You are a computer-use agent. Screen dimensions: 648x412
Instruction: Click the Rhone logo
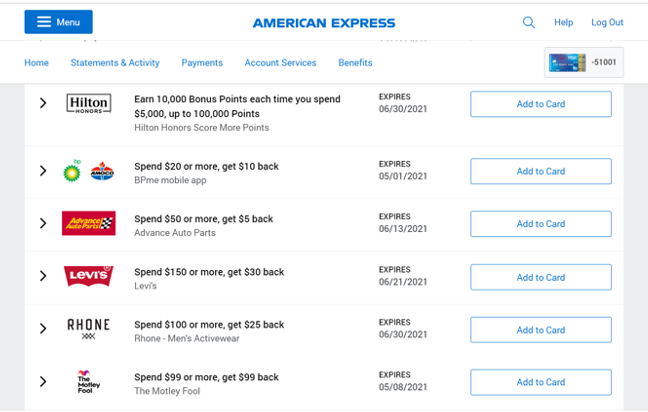pos(88,328)
